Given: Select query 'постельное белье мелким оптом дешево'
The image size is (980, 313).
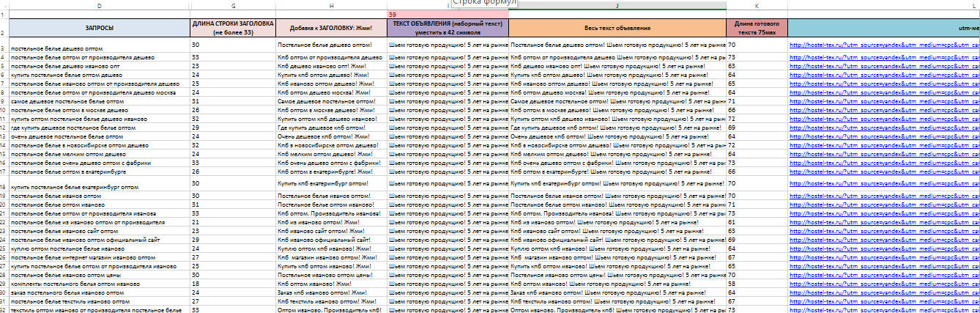Looking at the screenshot, I should pos(99,154).
